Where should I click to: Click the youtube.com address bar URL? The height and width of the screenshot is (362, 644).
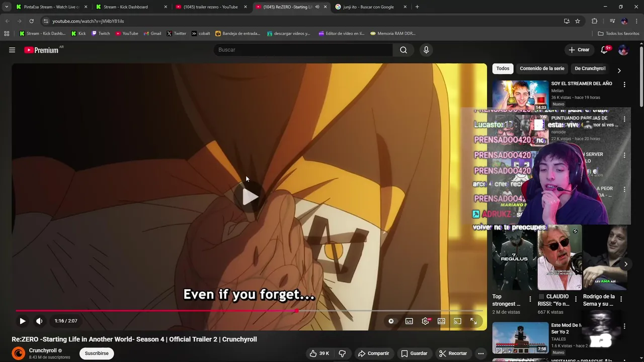pos(88,21)
